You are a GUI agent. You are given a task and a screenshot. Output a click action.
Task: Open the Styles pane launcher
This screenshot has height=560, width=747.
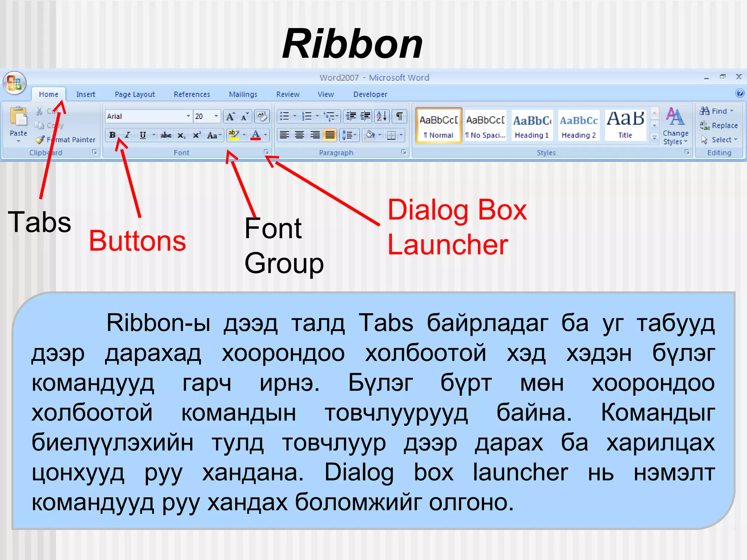[x=687, y=152]
